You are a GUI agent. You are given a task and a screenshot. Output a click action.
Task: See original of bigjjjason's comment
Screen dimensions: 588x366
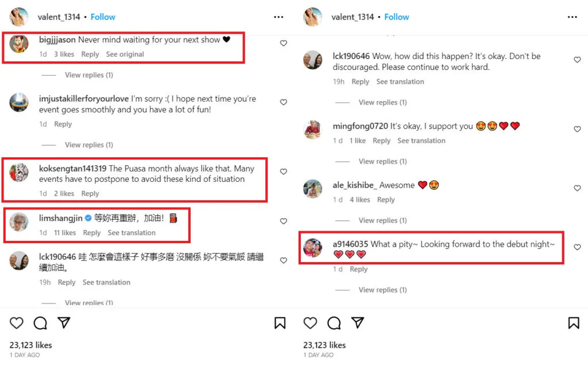pyautogui.click(x=125, y=54)
